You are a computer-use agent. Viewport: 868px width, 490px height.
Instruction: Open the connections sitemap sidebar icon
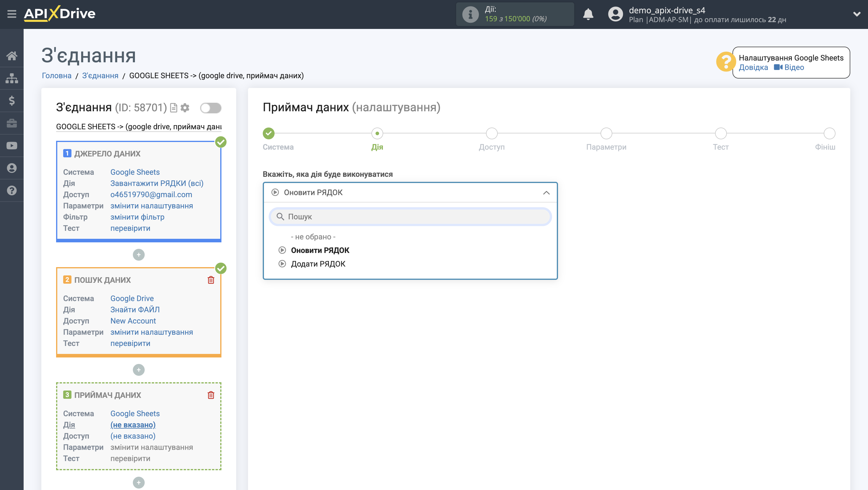pos(12,78)
